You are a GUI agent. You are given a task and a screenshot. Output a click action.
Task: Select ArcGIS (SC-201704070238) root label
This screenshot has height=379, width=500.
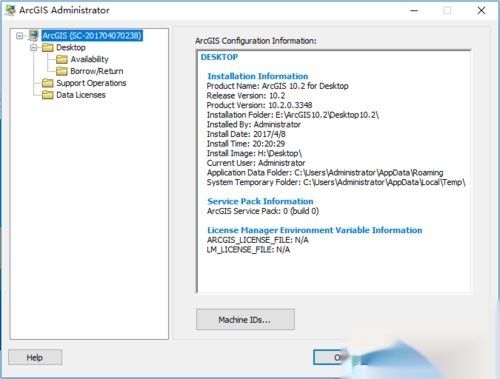tap(92, 35)
